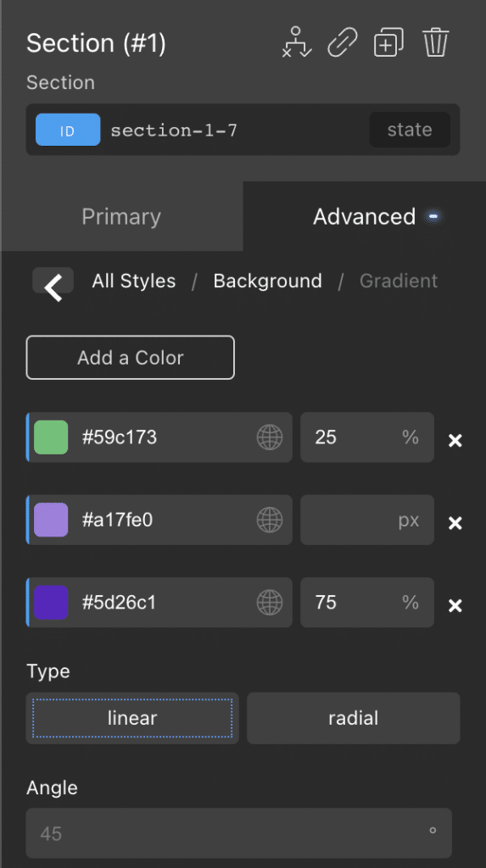Select the radial gradient type
This screenshot has width=486, height=868.
point(354,718)
